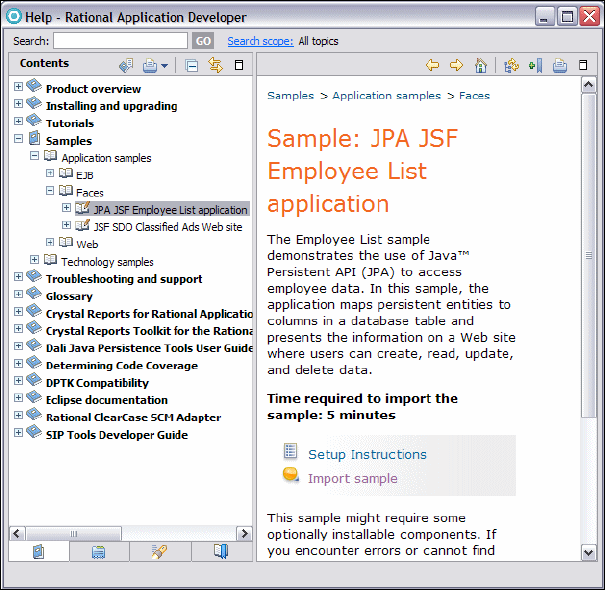Click content pane scroll down arrow
Image resolution: width=605 pixels, height=590 pixels.
pos(588,552)
